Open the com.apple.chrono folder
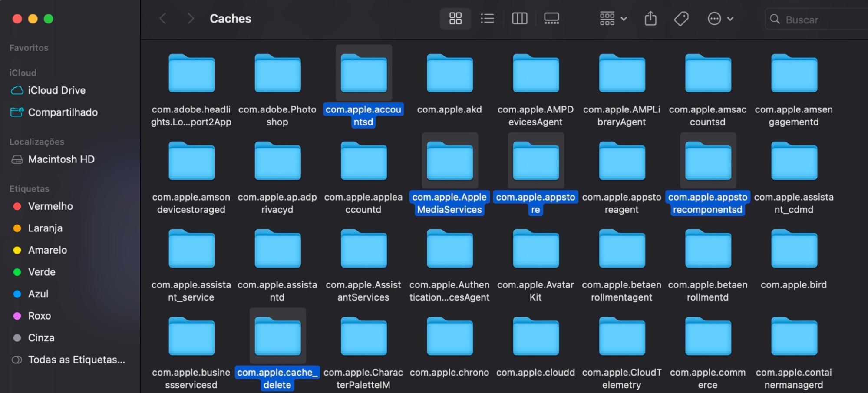Image resolution: width=868 pixels, height=393 pixels. click(x=449, y=336)
